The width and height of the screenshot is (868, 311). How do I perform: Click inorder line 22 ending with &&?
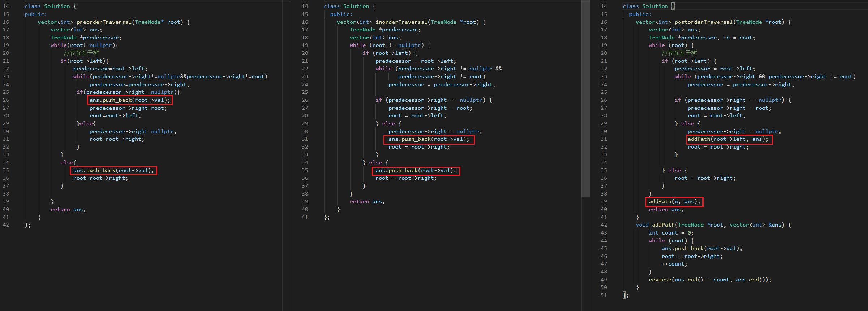pyautogui.click(x=439, y=69)
